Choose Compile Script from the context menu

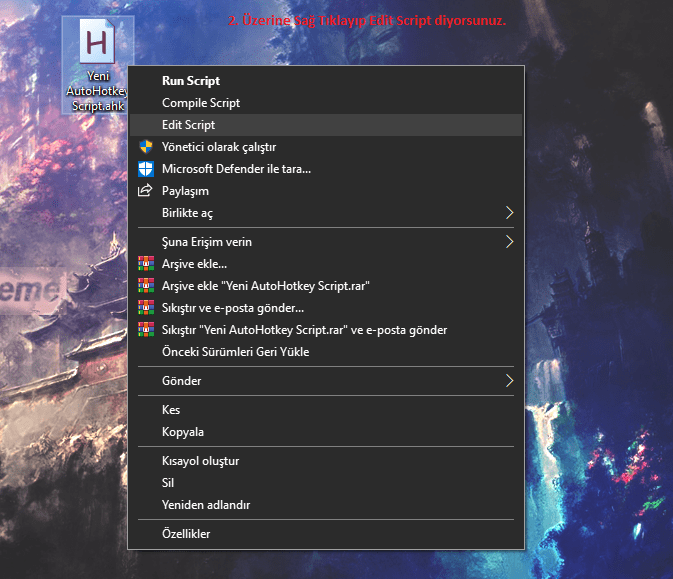coord(326,103)
